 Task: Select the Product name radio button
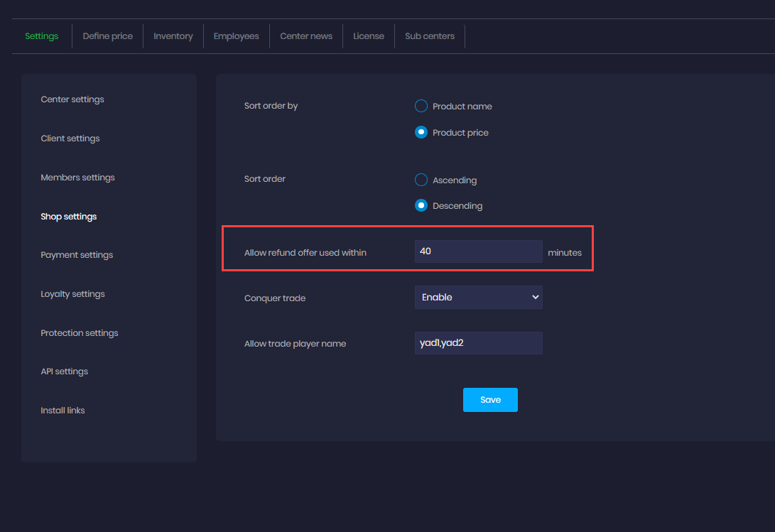421,106
